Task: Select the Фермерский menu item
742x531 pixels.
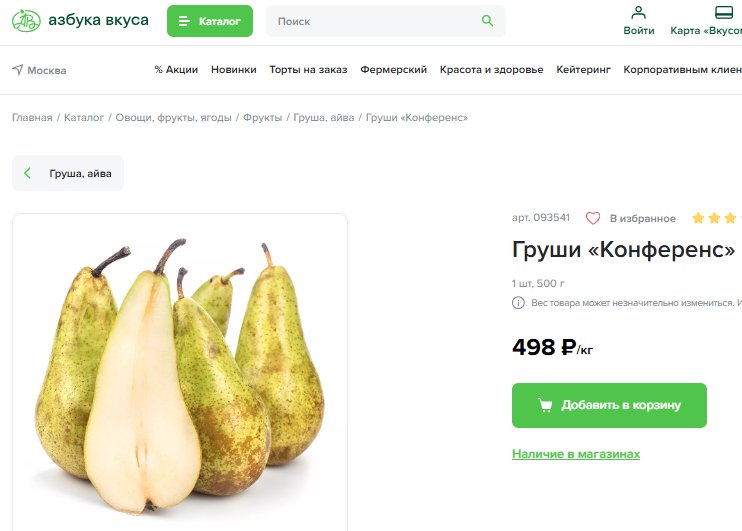Action: (393, 70)
